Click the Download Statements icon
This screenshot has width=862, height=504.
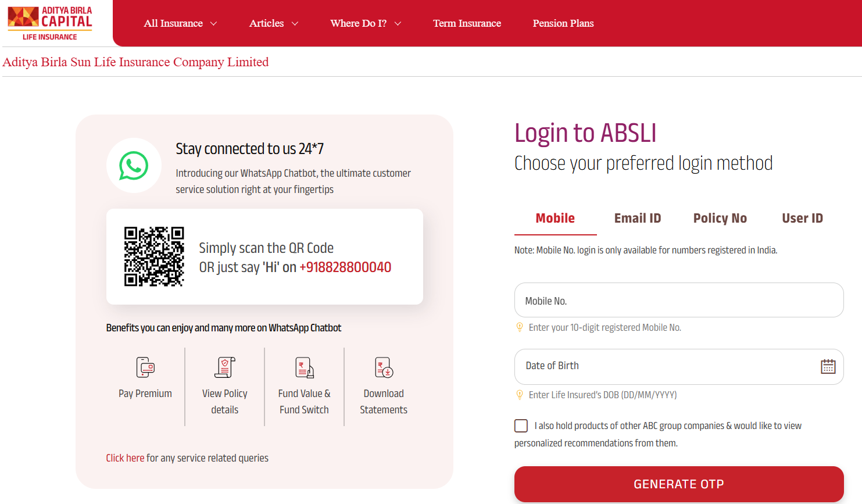(383, 367)
